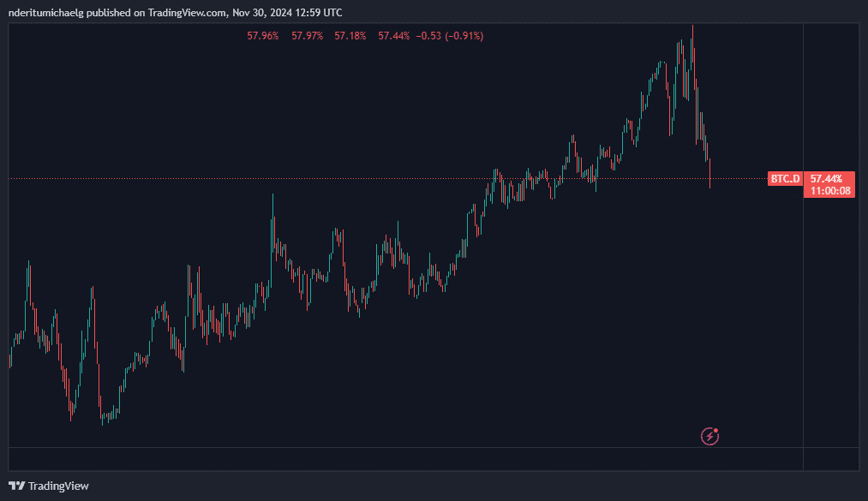Click the TradingView logo icon
This screenshot has width=868, height=501.
[x=16, y=486]
